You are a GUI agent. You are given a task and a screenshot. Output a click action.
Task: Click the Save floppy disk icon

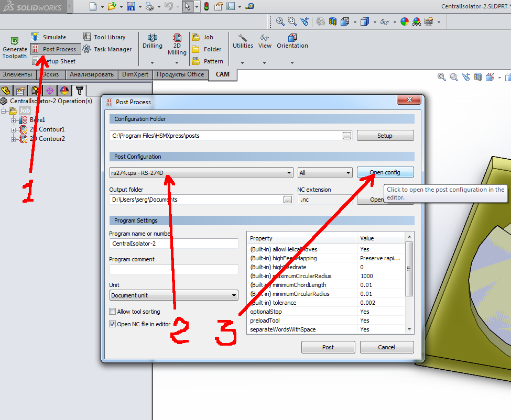point(131,6)
